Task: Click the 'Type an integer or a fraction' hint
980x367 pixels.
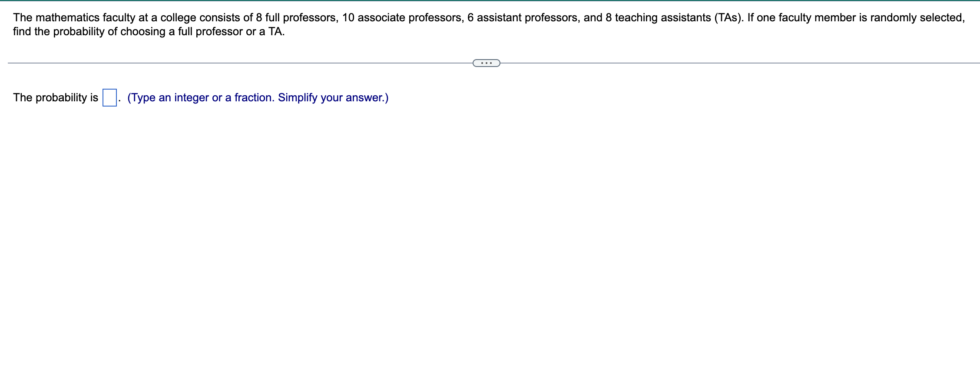Action: point(201,97)
